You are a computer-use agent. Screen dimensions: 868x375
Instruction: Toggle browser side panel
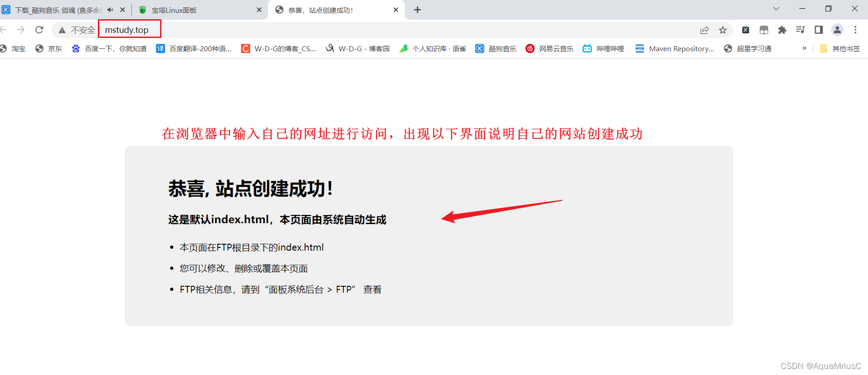click(819, 30)
